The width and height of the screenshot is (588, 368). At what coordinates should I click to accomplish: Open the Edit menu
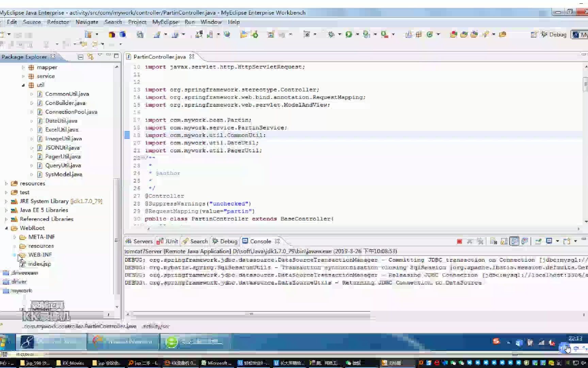click(x=12, y=22)
